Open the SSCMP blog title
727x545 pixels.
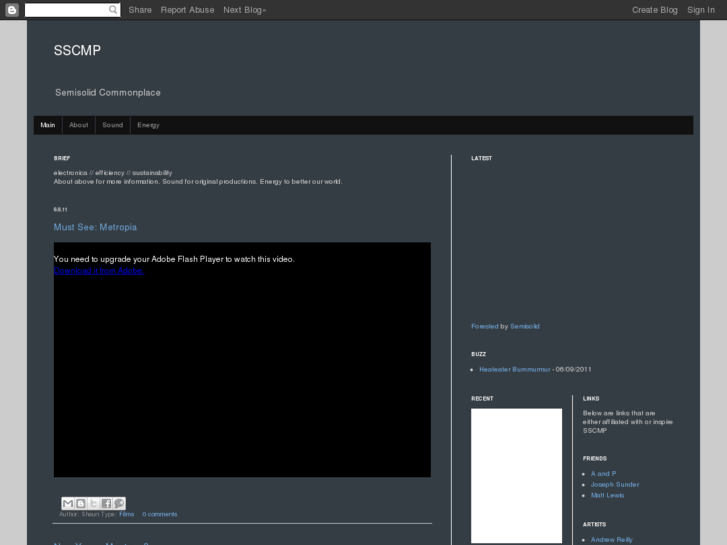[x=77, y=50]
